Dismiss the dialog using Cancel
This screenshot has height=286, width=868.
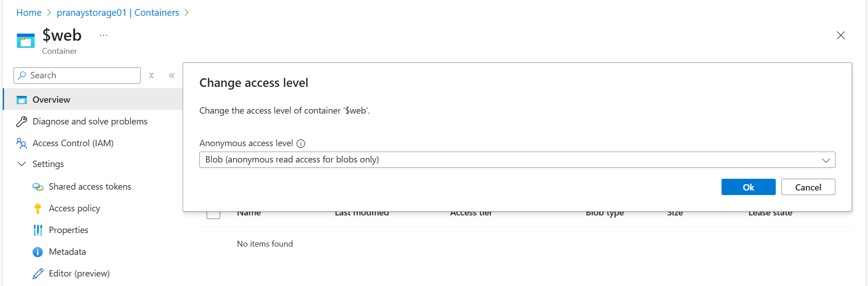(x=808, y=187)
